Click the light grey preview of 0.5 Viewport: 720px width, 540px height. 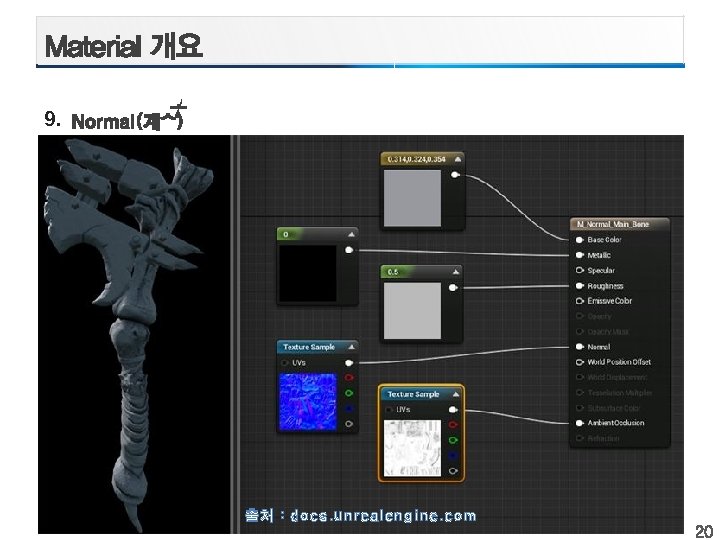412,311
